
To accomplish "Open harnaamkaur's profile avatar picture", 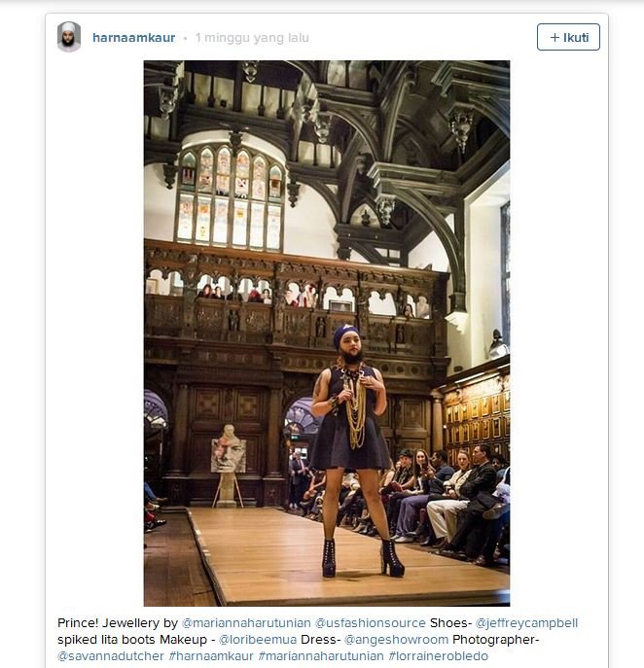I will click(x=69, y=37).
